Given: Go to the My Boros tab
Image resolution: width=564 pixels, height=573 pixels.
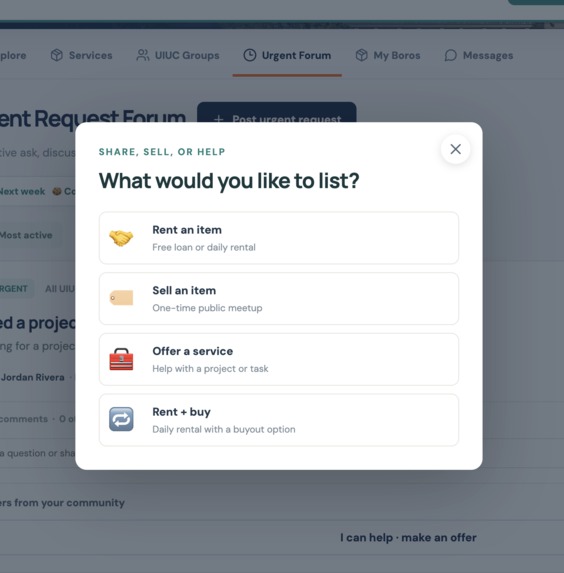Looking at the screenshot, I should [x=388, y=56].
